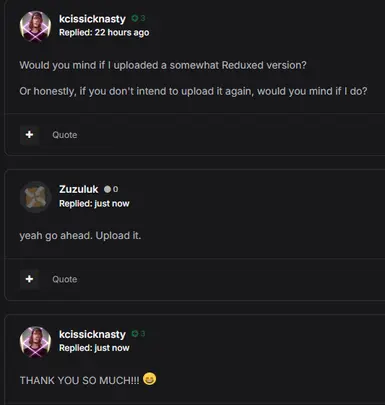385x405 pixels.
Task: Open kcissicknasty's avatar in the first post
Action: pos(35,26)
